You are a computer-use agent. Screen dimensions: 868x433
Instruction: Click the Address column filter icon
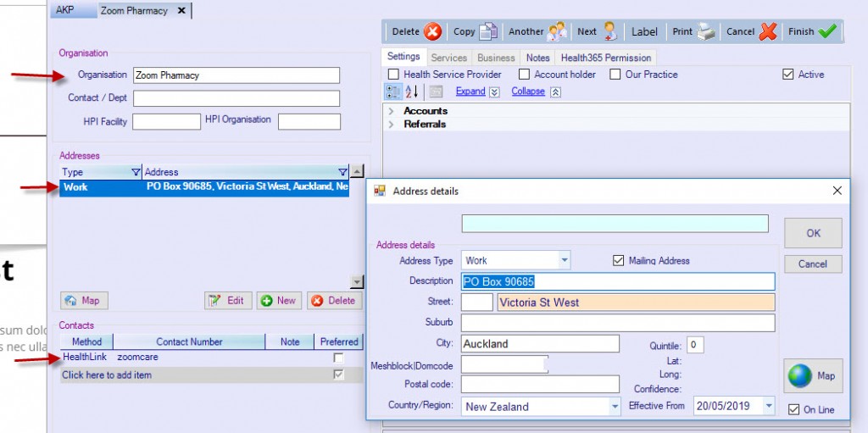pyautogui.click(x=342, y=172)
